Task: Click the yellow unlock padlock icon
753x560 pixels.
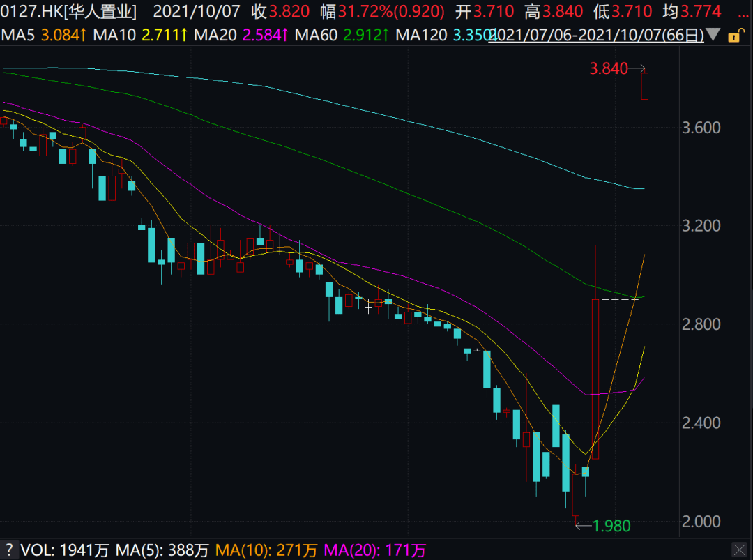Action: tap(735, 36)
